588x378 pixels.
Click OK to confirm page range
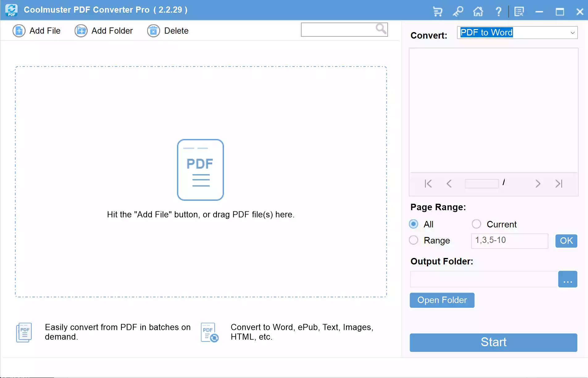coord(566,241)
